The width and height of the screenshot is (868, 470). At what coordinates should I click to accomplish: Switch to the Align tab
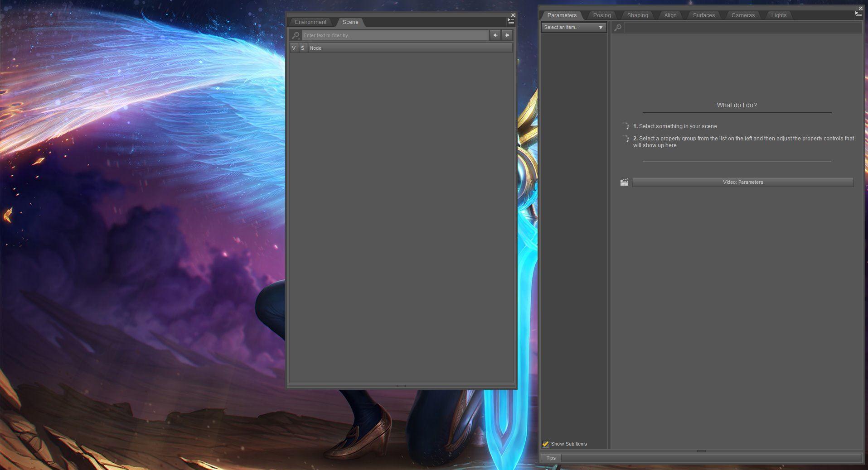tap(670, 15)
